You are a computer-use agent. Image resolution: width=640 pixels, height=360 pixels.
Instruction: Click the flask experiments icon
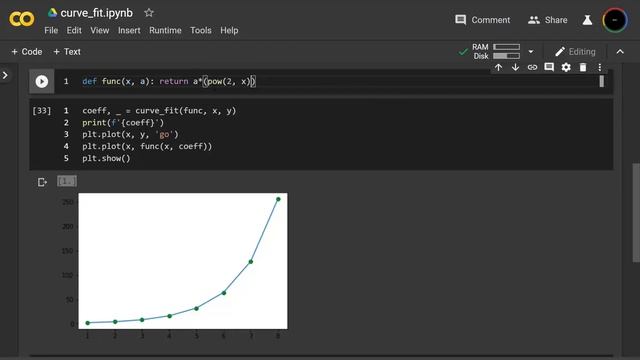coord(587,20)
